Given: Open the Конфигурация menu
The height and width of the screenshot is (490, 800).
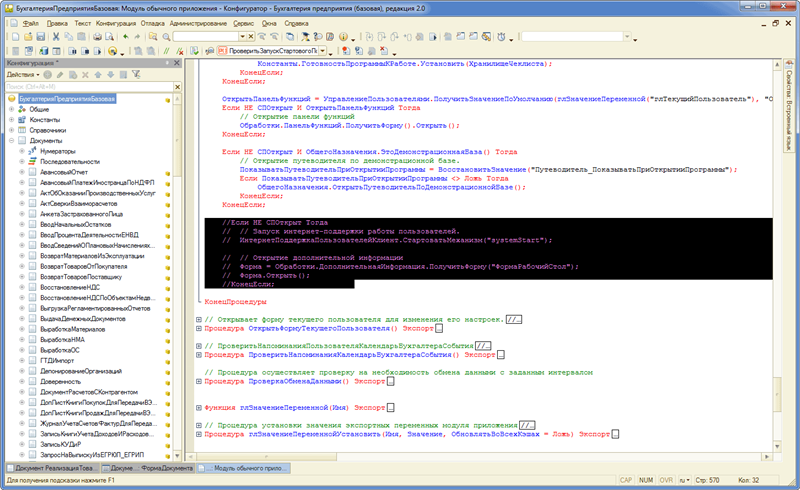Looking at the screenshot, I should 117,21.
